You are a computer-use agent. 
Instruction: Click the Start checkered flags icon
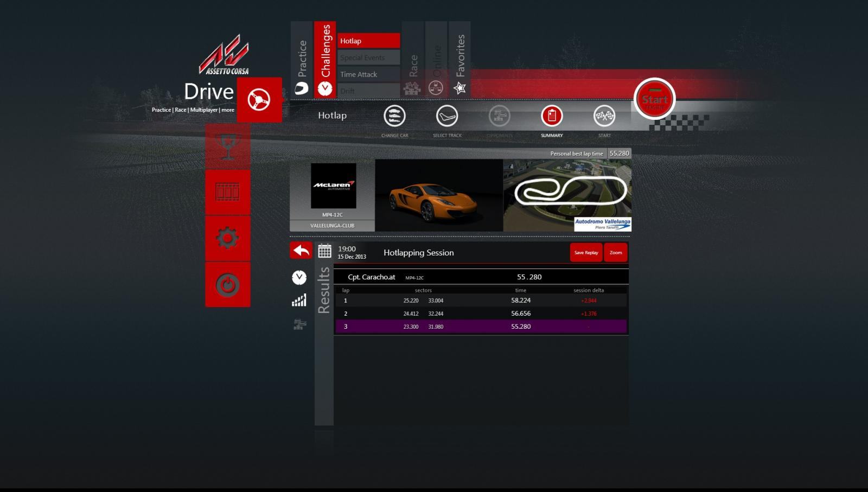coord(604,116)
